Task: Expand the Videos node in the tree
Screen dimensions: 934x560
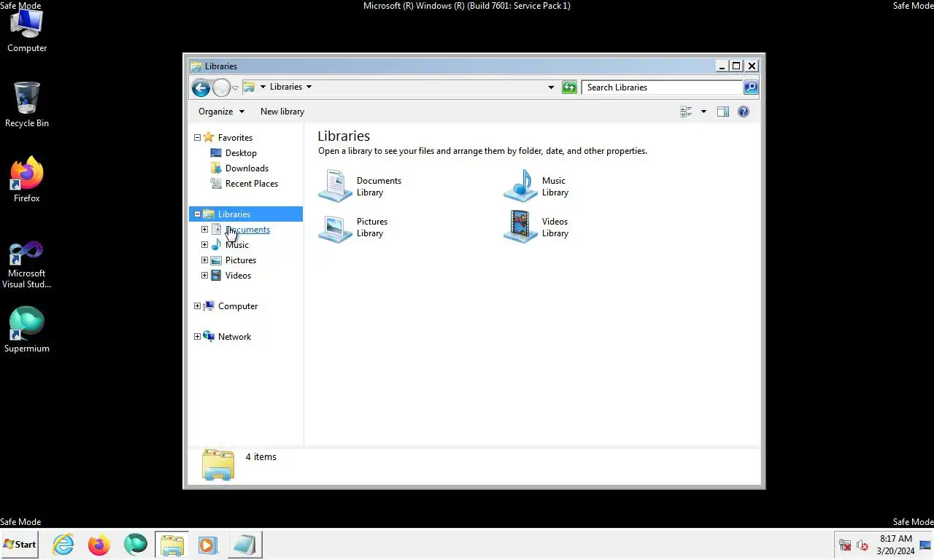Action: pyautogui.click(x=205, y=276)
